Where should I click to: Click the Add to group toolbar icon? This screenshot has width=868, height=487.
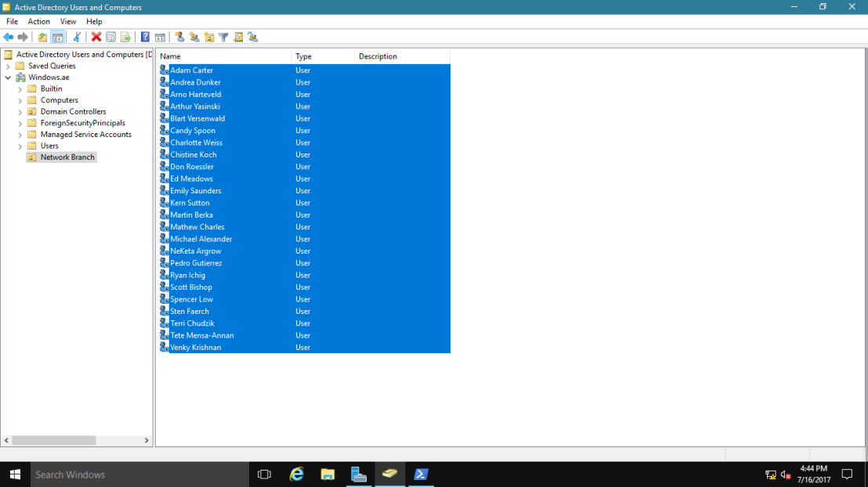253,37
